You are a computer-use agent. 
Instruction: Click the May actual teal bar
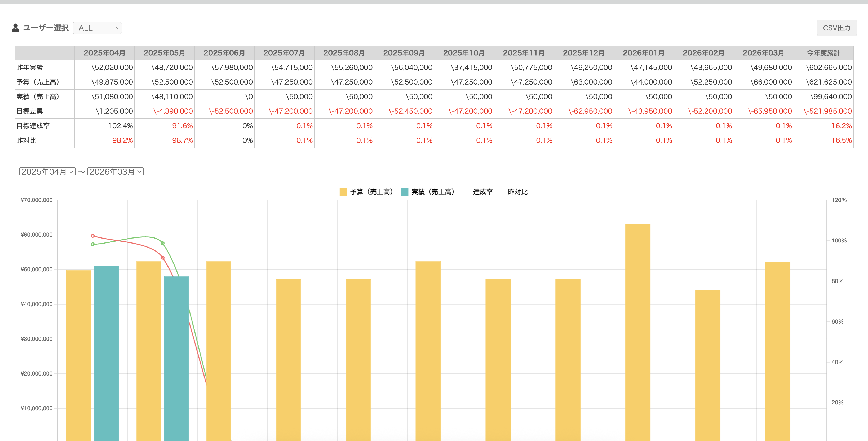(x=176, y=358)
